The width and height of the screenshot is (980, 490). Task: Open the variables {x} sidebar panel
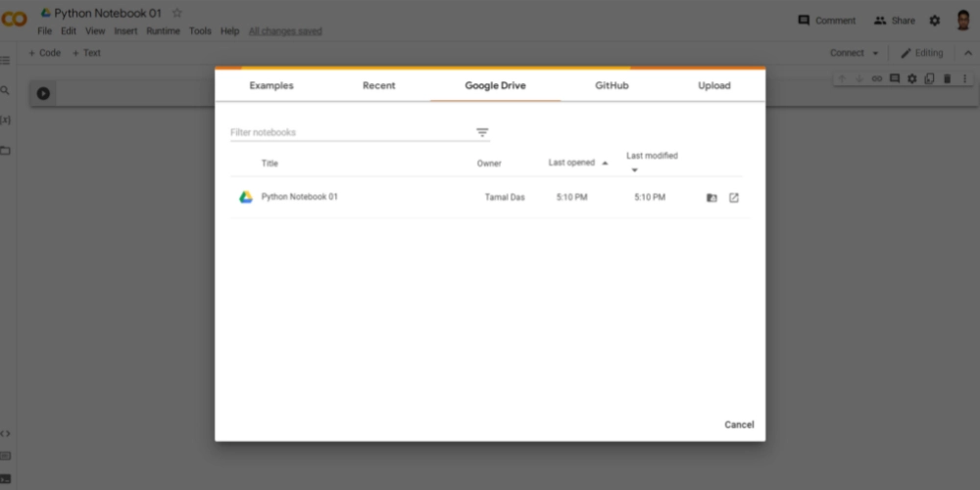coord(6,120)
